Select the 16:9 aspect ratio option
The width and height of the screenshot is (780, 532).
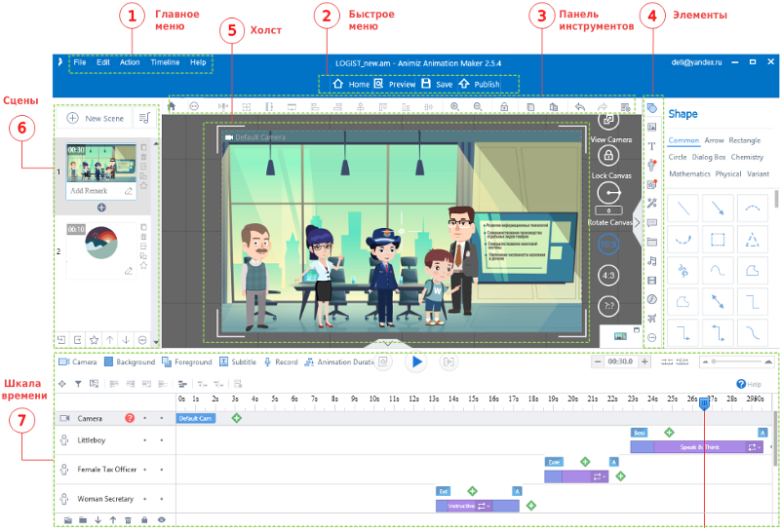tap(609, 243)
